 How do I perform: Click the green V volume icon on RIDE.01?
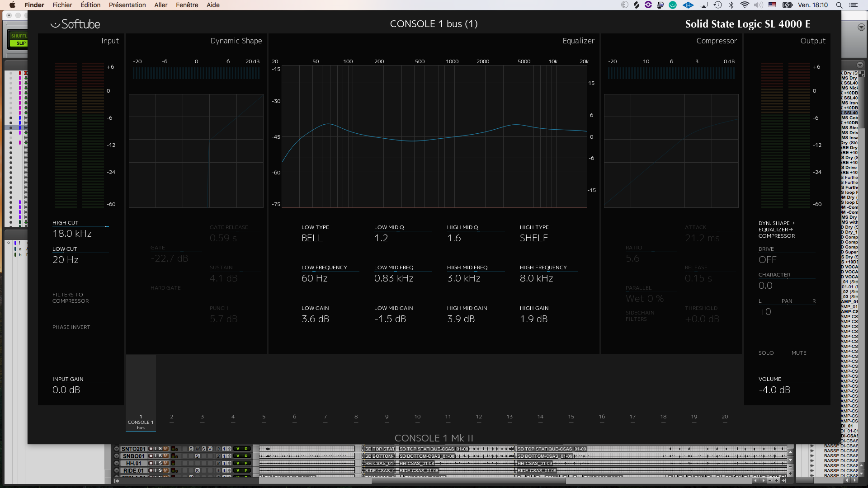pos(238,470)
